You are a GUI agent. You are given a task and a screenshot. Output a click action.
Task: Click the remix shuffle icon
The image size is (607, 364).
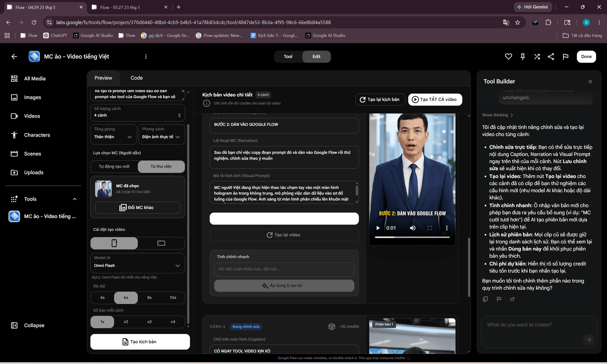[537, 56]
